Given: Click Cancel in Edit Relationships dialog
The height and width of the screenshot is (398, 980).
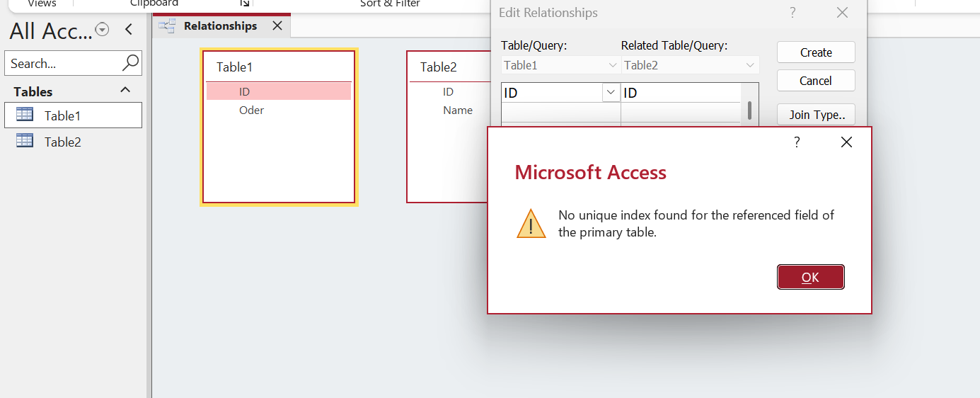Looking at the screenshot, I should click(816, 81).
